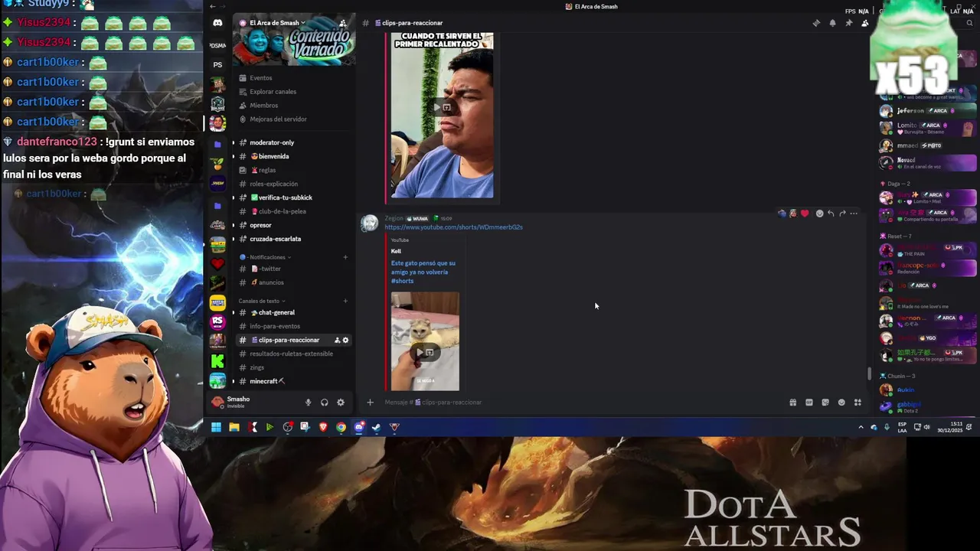Collapse Canales de texto category
The height and width of the screenshot is (551, 980).
(262, 301)
